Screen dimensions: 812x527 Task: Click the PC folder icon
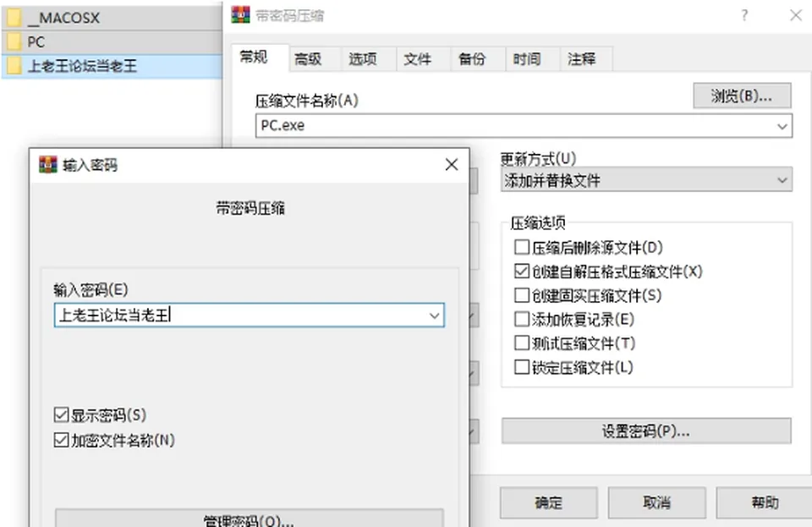(x=14, y=42)
